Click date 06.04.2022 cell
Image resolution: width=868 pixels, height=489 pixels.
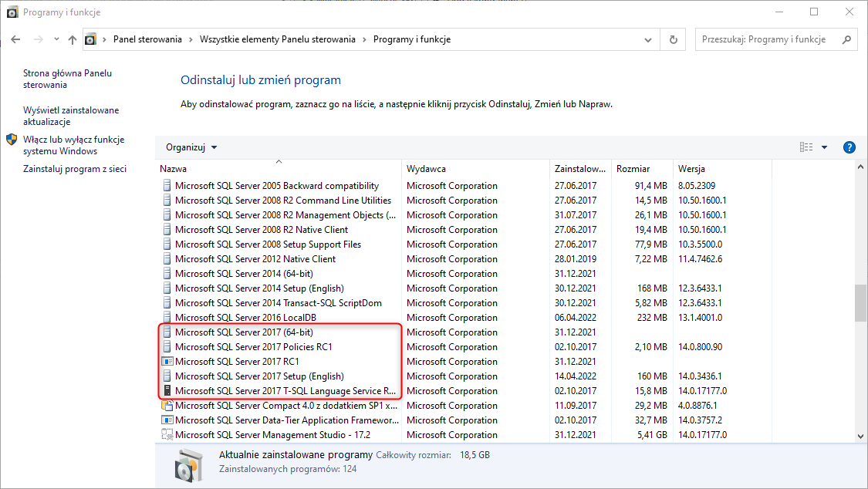[x=575, y=318]
